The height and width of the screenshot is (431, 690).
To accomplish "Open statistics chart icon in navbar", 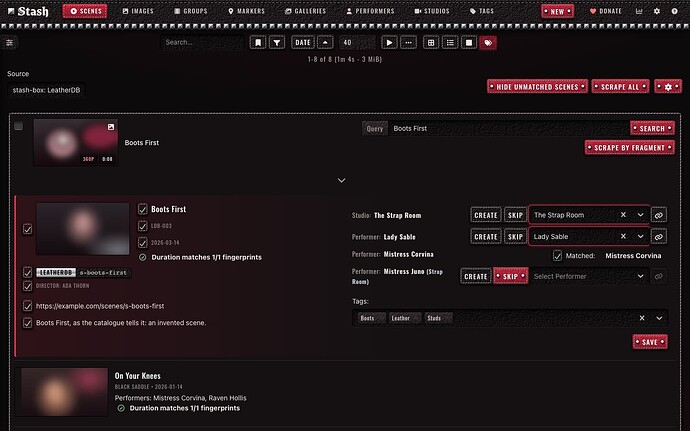I will (x=639, y=11).
